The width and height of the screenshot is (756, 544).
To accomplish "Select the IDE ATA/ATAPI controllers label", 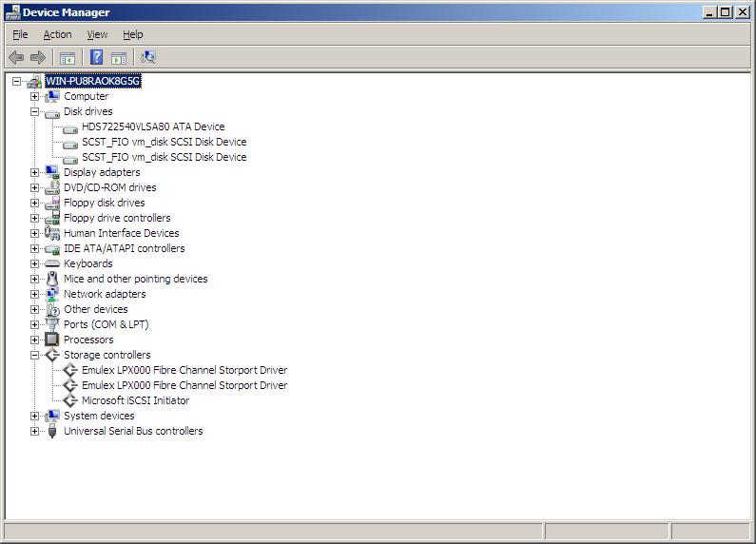I will click(x=125, y=248).
